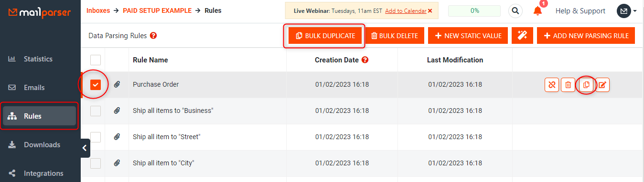
Task: Open Statistics in the sidebar
Action: coord(38,59)
